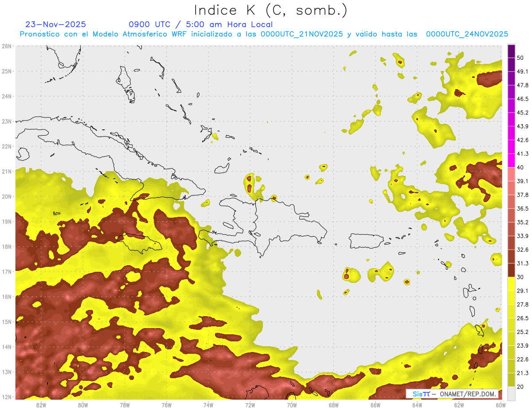This screenshot has width=532, height=411.
Task: Click the '78W' longitude label
Action: [x=125, y=405]
